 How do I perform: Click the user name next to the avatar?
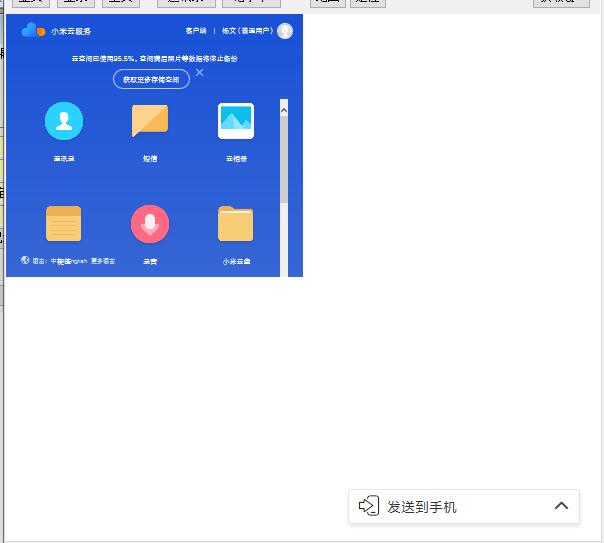click(x=247, y=31)
